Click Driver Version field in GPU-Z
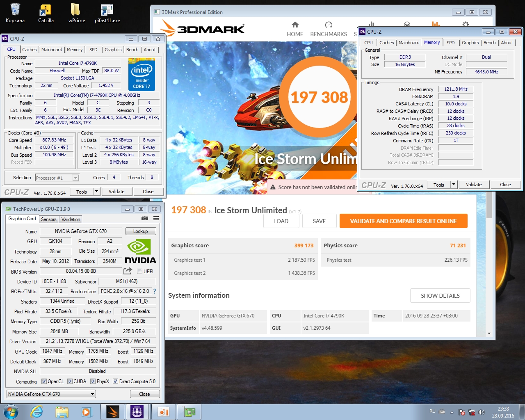525x420 pixels. click(x=98, y=341)
